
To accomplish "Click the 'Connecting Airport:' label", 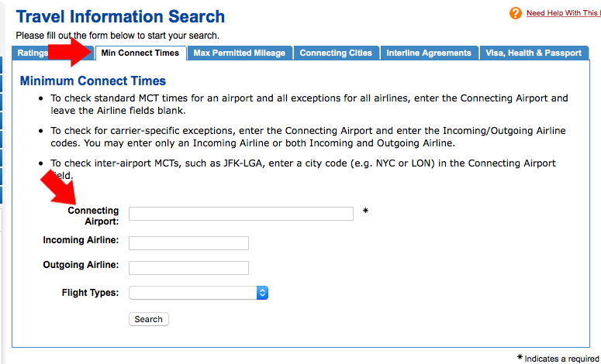I will (x=93, y=216).
